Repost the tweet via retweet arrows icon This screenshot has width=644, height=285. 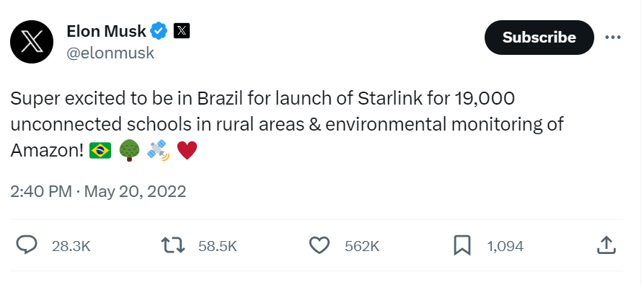point(173,245)
